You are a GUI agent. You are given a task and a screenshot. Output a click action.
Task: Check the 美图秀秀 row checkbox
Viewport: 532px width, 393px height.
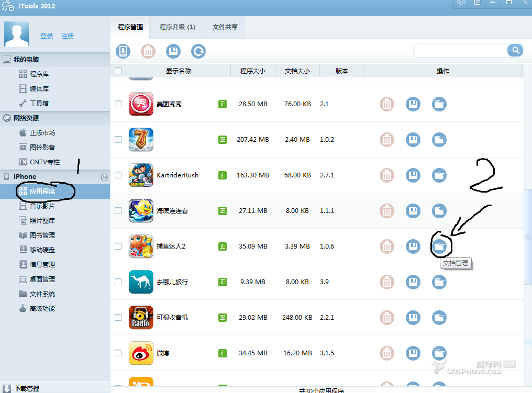[x=118, y=104]
